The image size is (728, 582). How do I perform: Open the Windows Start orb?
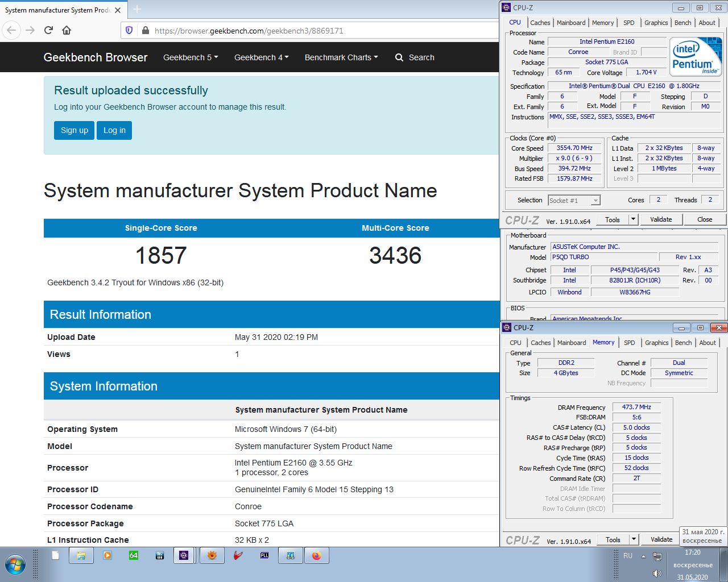(x=15, y=565)
